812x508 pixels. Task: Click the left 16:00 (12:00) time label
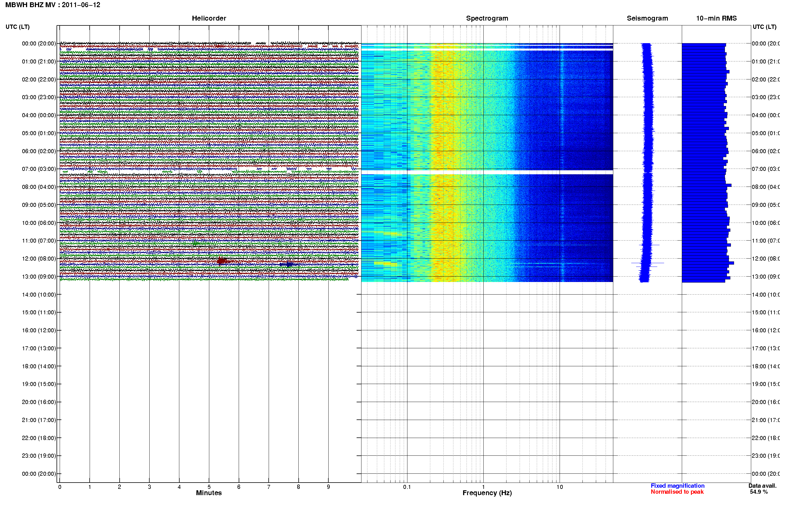[x=39, y=330]
